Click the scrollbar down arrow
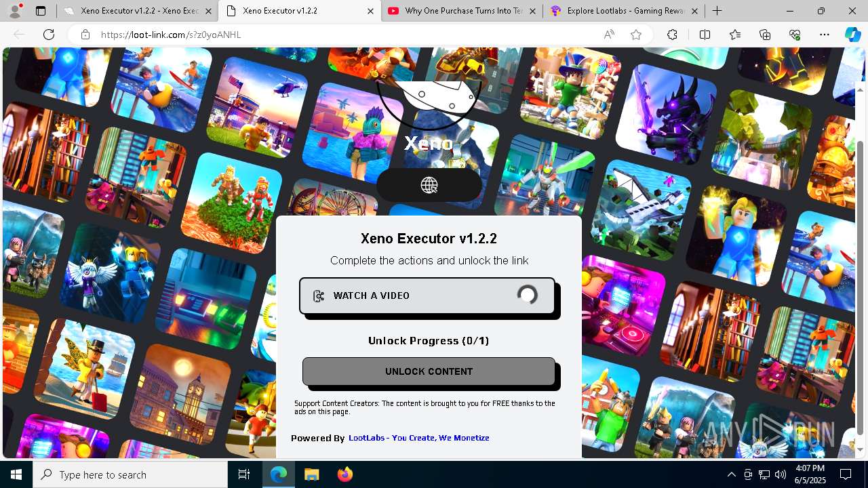 pos(861,449)
